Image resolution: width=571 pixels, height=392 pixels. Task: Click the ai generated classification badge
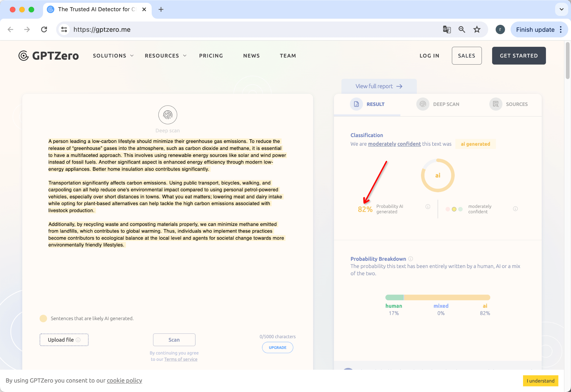point(475,144)
